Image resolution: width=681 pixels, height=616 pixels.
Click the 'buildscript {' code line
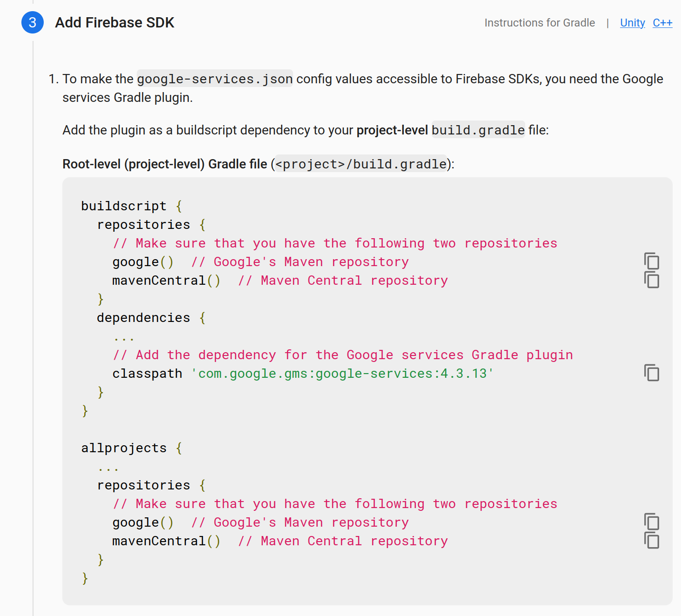(132, 206)
